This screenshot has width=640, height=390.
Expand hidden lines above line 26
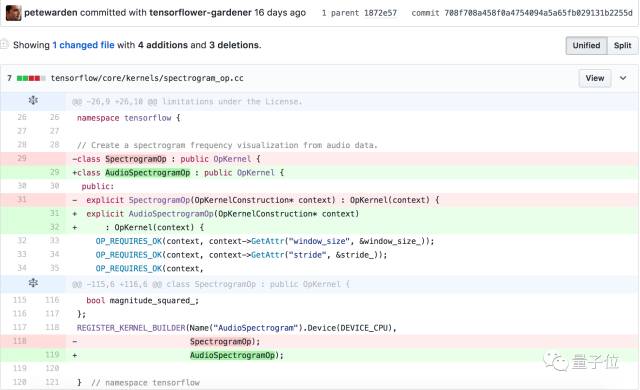[33, 100]
